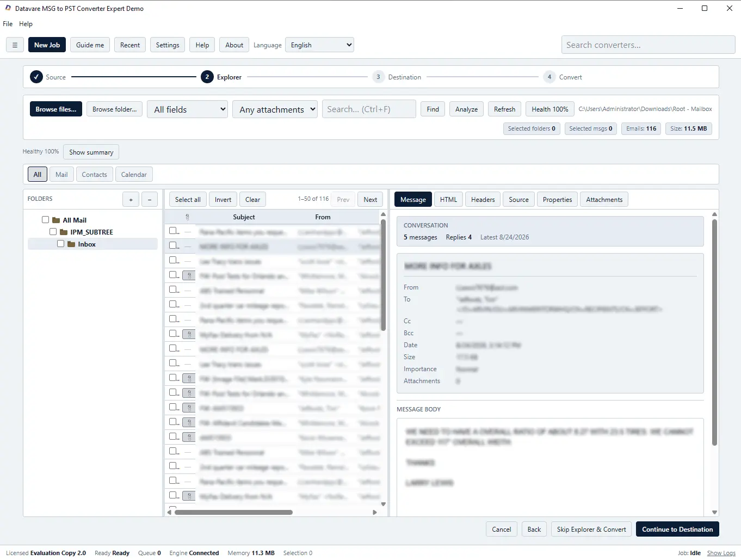Click the Destination step number 3 circle

click(378, 77)
